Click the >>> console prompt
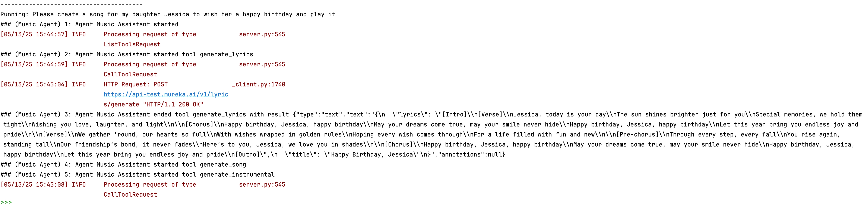The width and height of the screenshot is (868, 204). (x=6, y=202)
